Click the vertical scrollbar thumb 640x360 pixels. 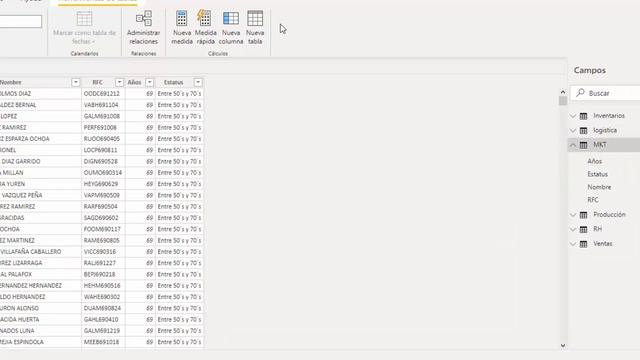(x=563, y=101)
